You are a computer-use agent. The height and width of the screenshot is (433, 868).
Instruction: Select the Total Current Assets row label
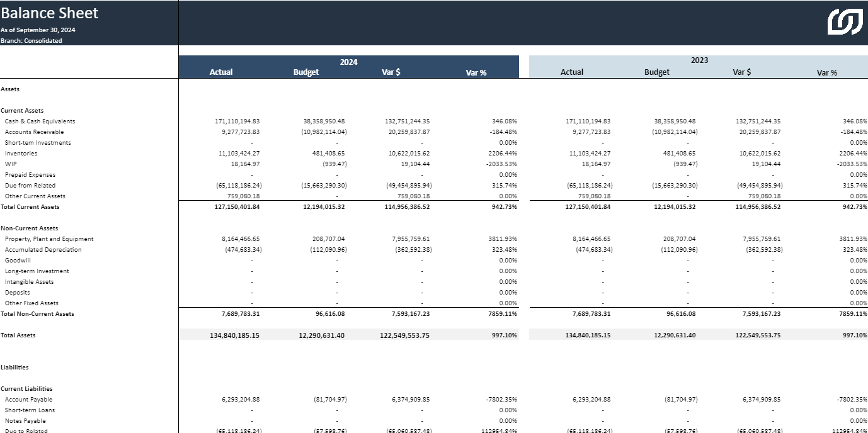(30, 207)
